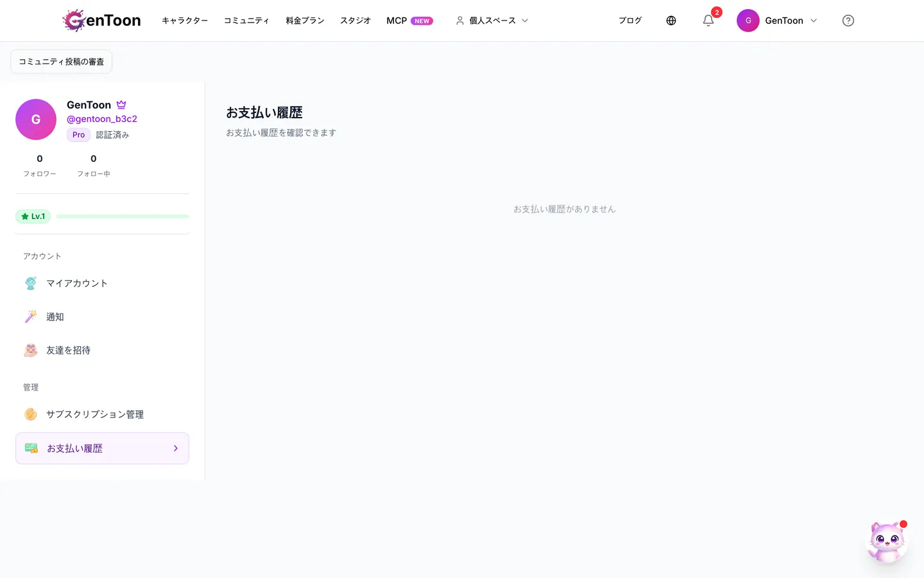The width and height of the screenshot is (924, 578).
Task: Click the お支払い履歴がありません message
Action: 565,209
